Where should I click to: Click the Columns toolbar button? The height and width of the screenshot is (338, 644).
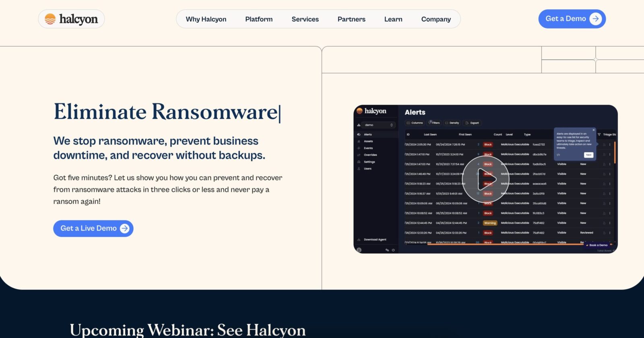coord(415,123)
